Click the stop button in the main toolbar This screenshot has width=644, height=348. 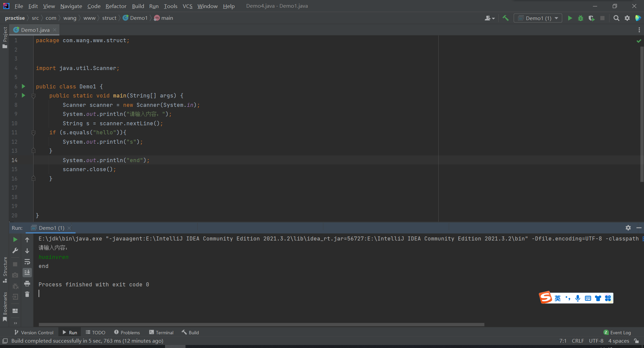pyautogui.click(x=602, y=18)
